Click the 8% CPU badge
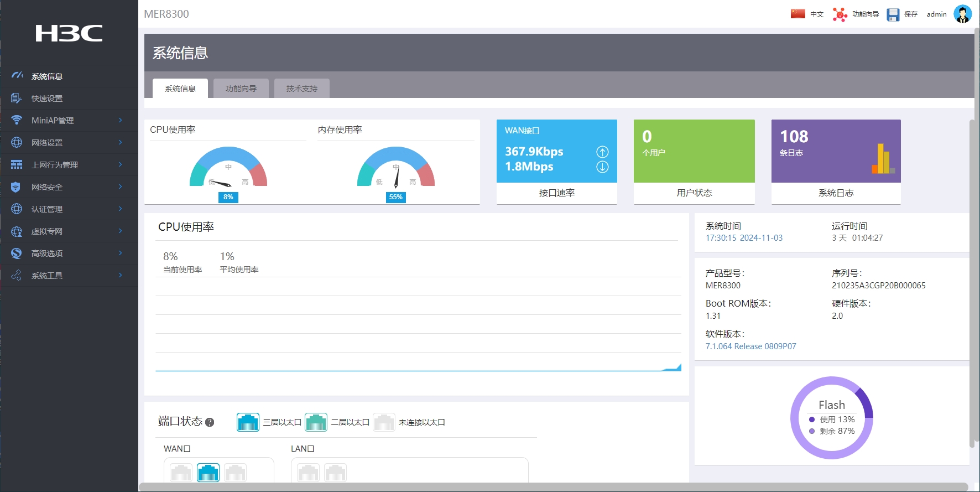 point(228,197)
